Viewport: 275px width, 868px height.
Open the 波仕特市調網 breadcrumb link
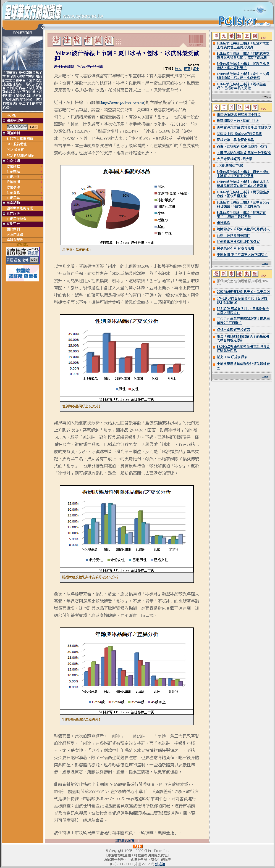pyautogui.click(x=64, y=67)
